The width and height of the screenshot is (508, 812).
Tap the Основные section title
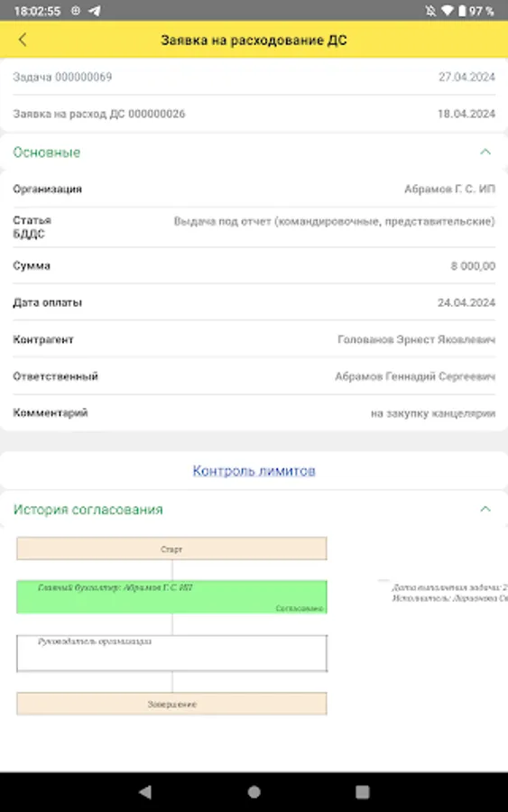coord(47,152)
